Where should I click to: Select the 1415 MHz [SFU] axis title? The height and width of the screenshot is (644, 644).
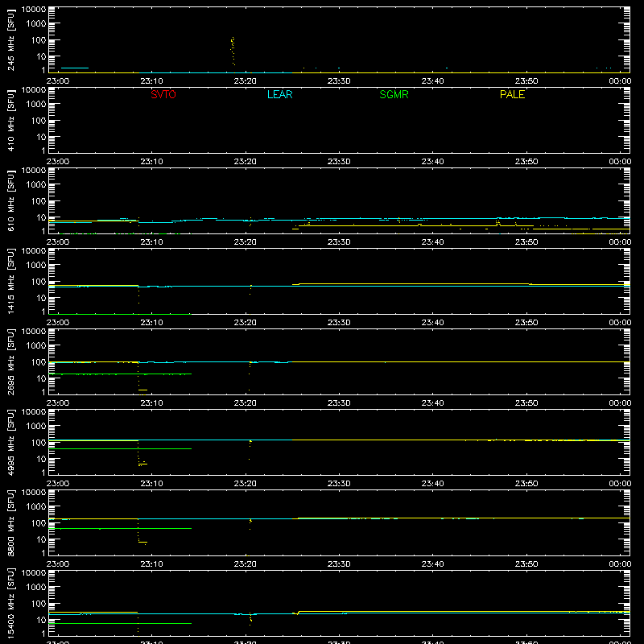10,282
